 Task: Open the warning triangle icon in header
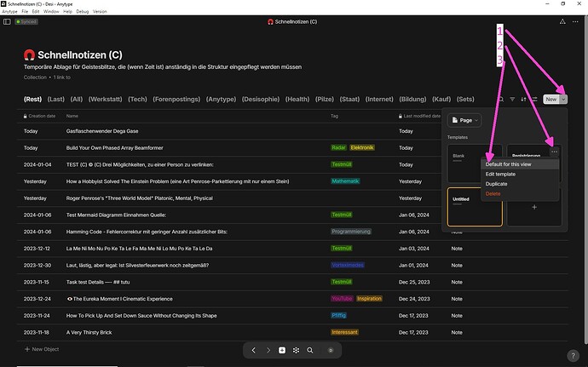[562, 22]
